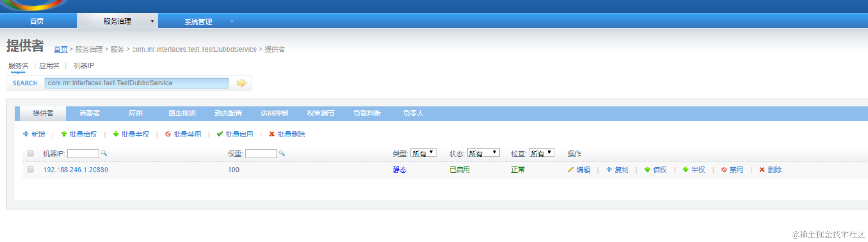Click 倍权 for the provider row

660,170
